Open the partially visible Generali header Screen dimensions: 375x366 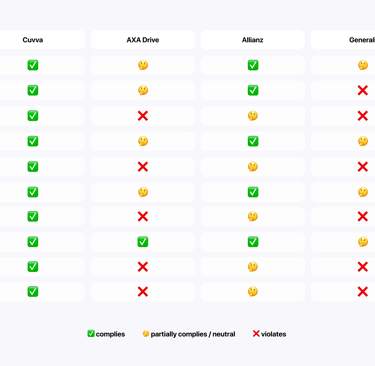pos(343,40)
